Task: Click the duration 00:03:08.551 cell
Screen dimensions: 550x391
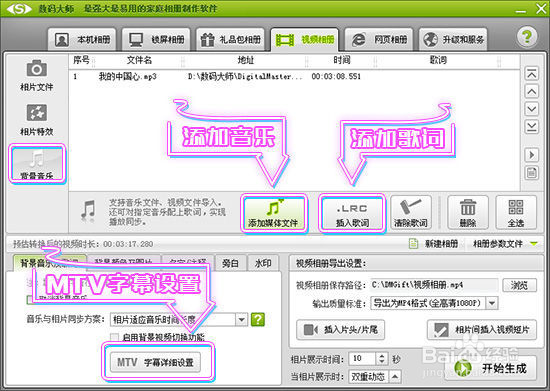Action: click(x=336, y=76)
